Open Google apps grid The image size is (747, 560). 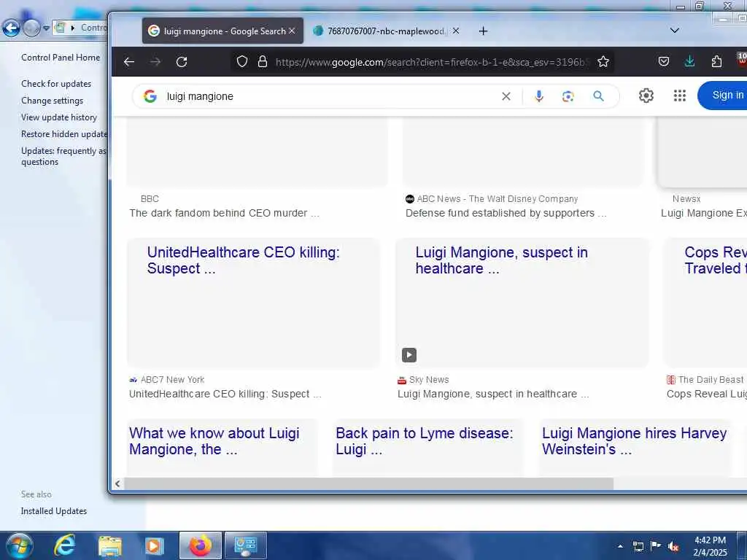click(x=680, y=96)
